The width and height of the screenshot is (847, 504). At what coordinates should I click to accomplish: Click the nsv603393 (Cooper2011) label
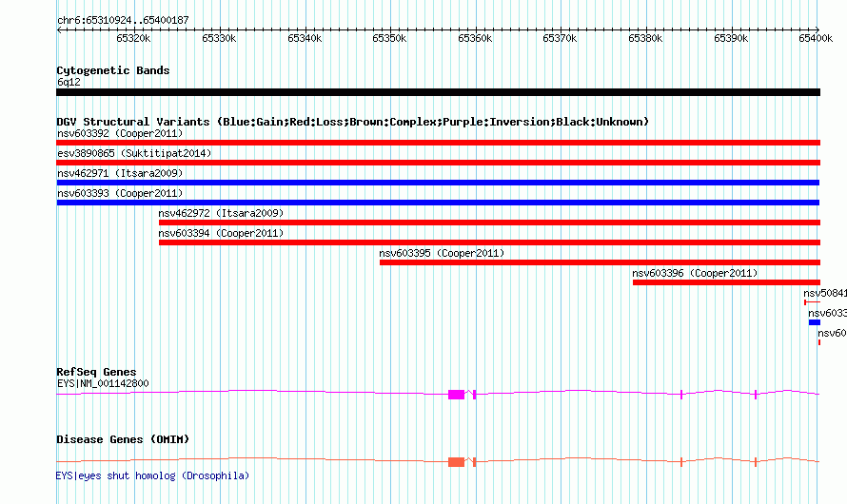pos(120,193)
